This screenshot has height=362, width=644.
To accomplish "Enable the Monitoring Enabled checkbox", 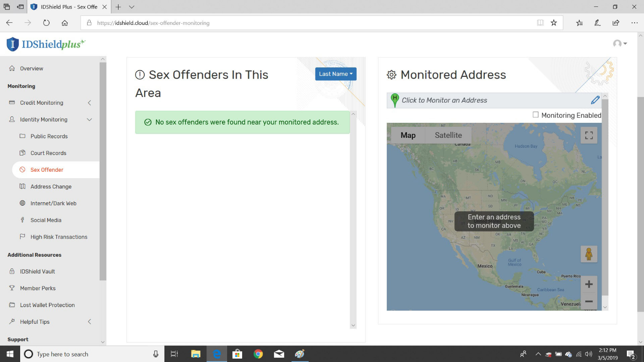I will pos(535,115).
